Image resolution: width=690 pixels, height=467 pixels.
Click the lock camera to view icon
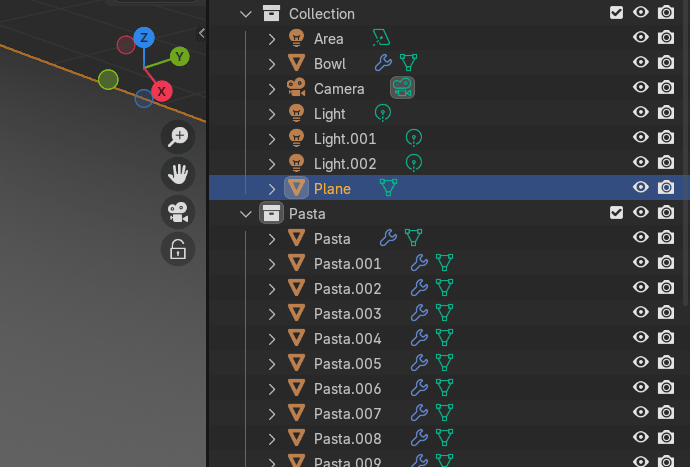pyautogui.click(x=178, y=249)
